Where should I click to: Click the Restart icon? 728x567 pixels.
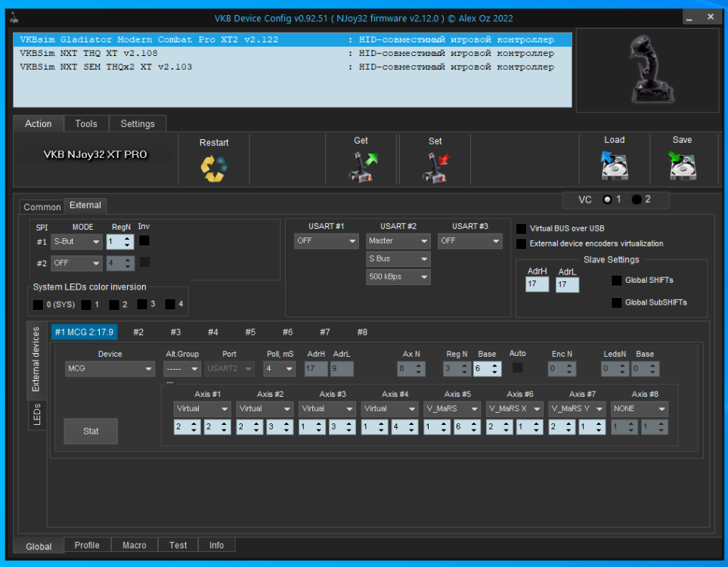pyautogui.click(x=214, y=168)
